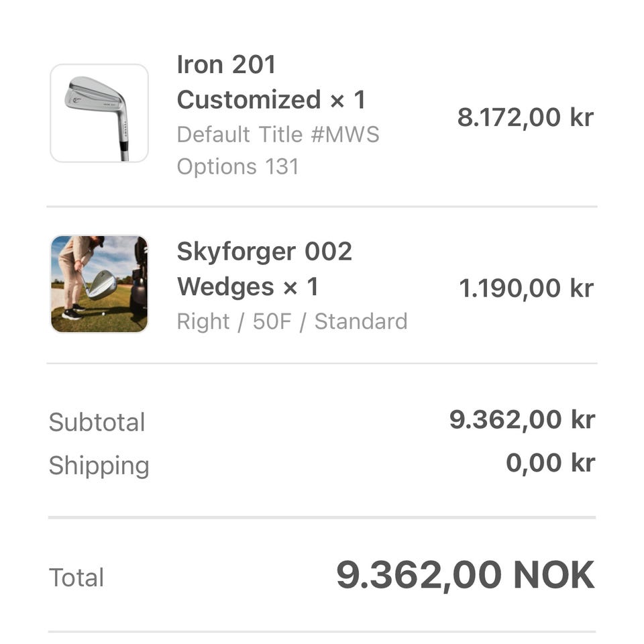644x644 pixels.
Task: Click the × 1 quantity beside Customized
Action: tap(347, 101)
